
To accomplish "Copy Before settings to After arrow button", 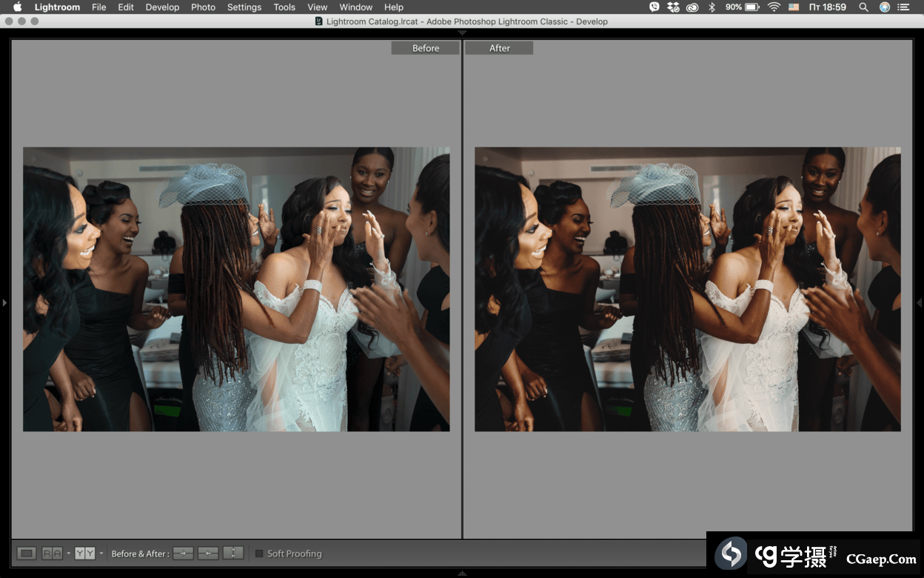I will coord(183,554).
